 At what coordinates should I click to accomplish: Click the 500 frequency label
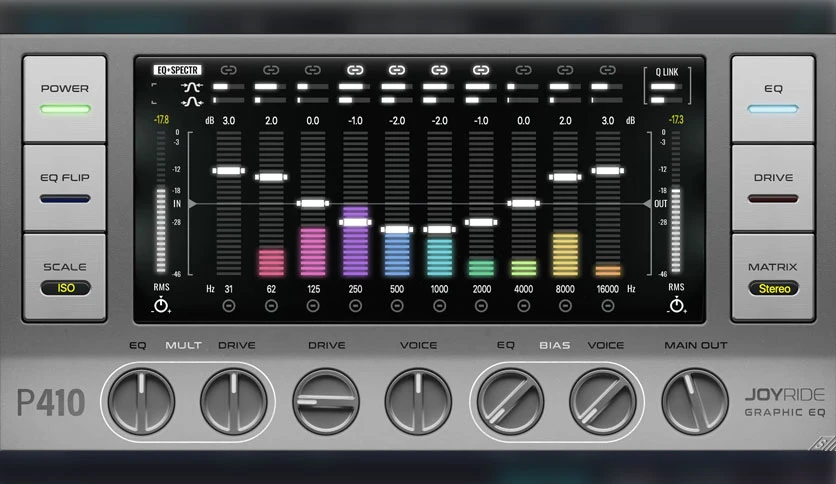tap(397, 289)
